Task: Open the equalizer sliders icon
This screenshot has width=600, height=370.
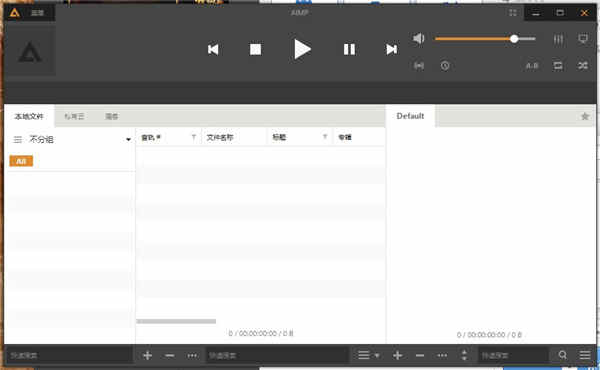Action: point(558,39)
